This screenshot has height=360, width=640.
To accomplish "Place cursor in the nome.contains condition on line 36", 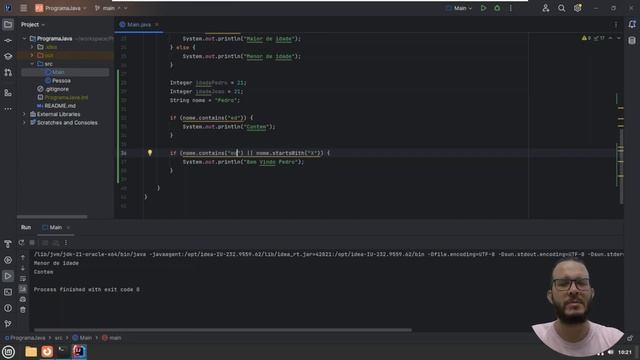I will pos(212,153).
